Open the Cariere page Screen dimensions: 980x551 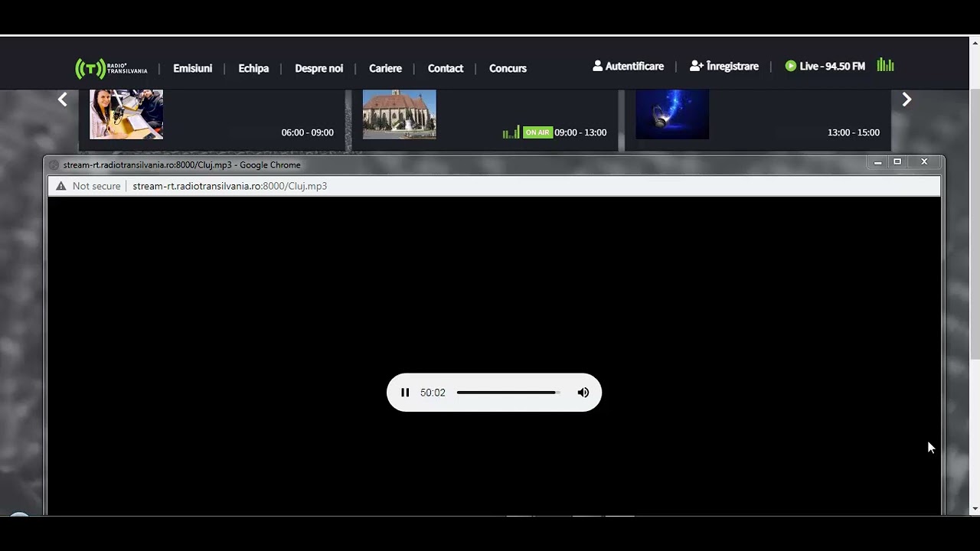click(x=385, y=68)
